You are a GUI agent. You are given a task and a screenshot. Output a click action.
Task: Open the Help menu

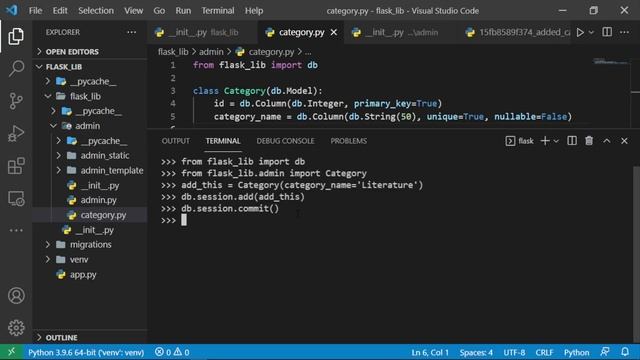254,11
